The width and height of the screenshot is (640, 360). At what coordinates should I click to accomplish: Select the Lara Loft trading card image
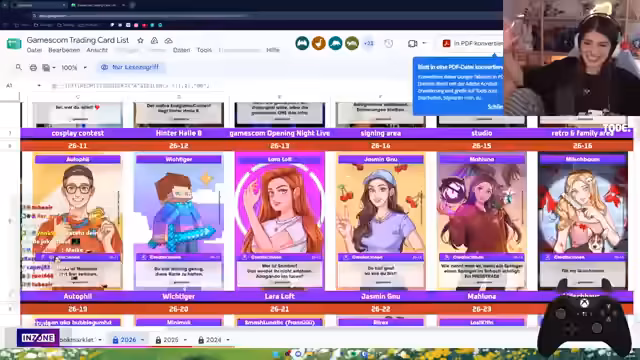280,221
